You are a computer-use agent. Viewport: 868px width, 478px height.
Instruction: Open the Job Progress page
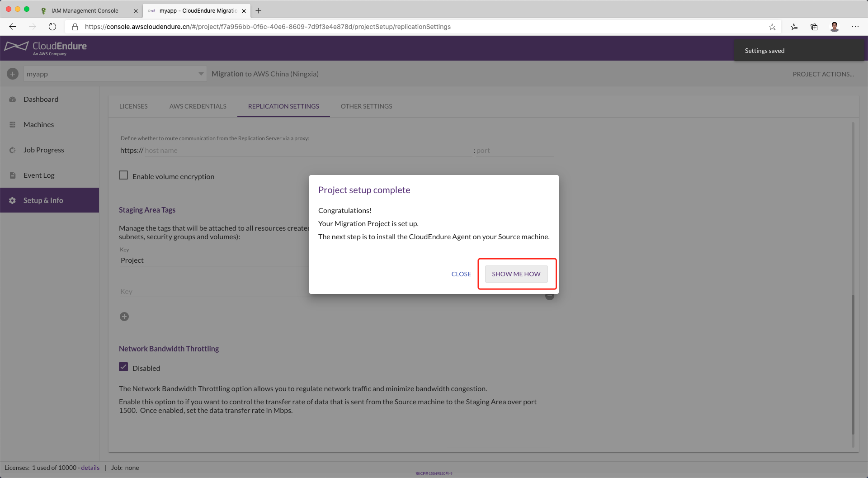point(43,150)
